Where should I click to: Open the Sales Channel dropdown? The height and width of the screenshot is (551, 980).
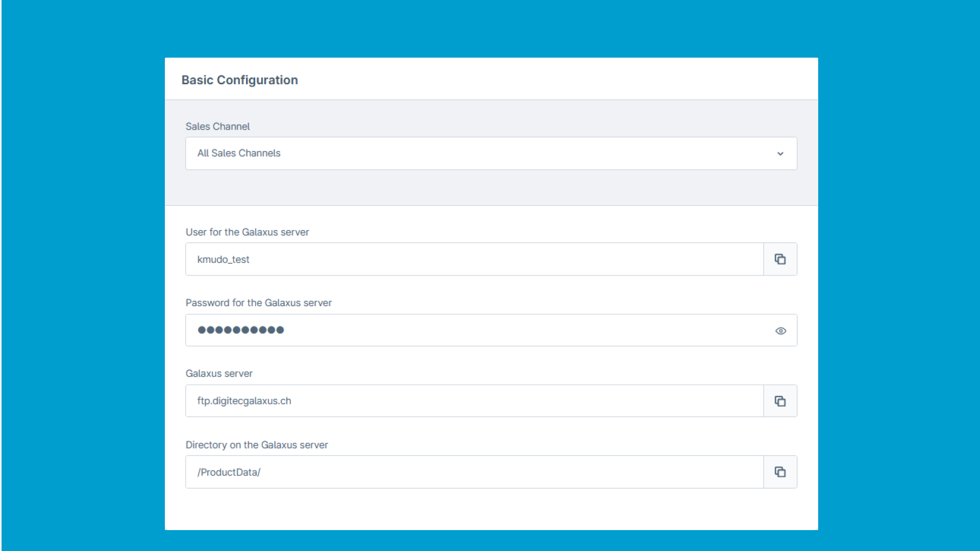pyautogui.click(x=491, y=153)
